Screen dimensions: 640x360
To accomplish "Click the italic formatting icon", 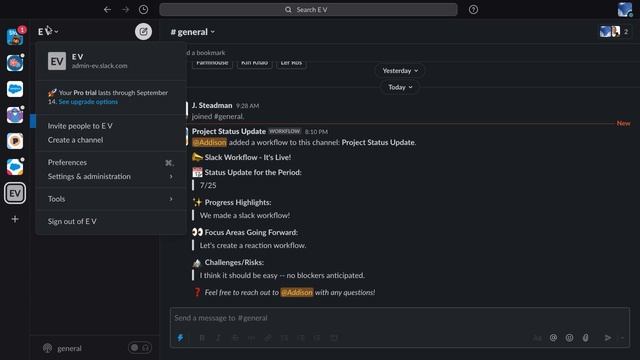I will (218, 338).
